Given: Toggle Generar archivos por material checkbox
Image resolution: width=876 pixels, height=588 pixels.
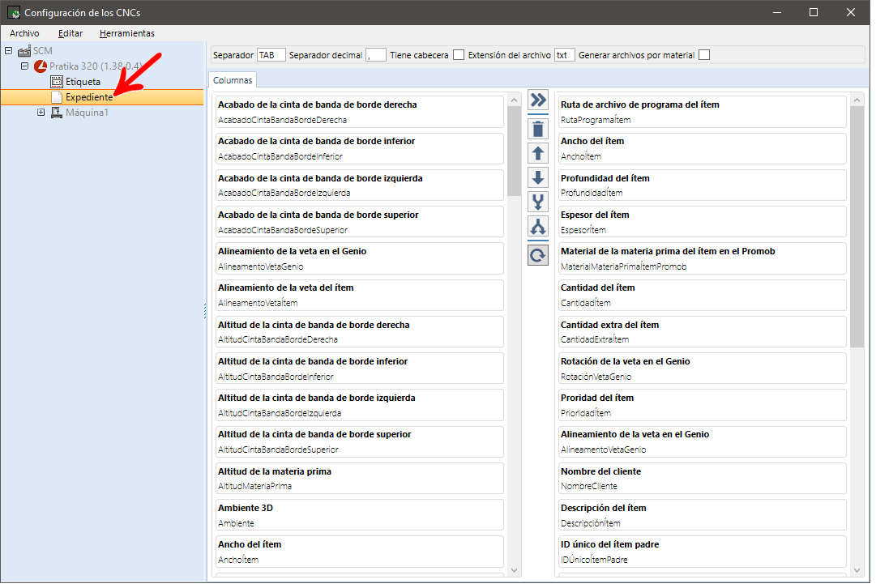Looking at the screenshot, I should 704,55.
